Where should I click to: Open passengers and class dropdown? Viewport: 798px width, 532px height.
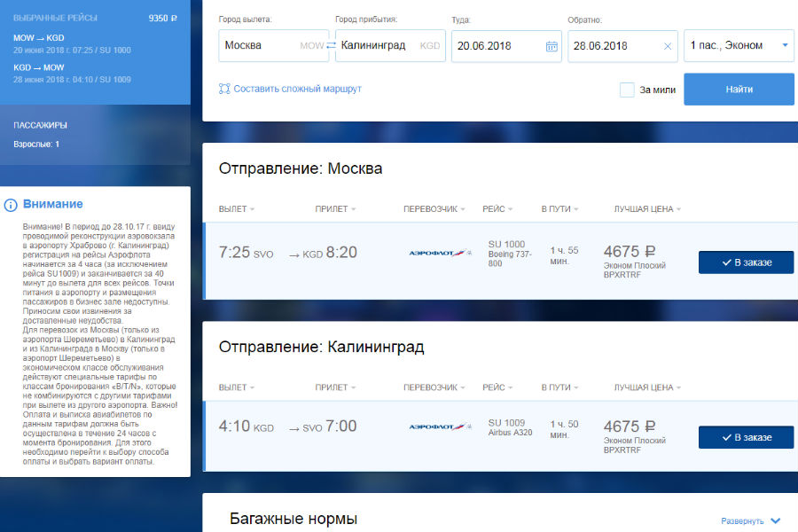(739, 45)
